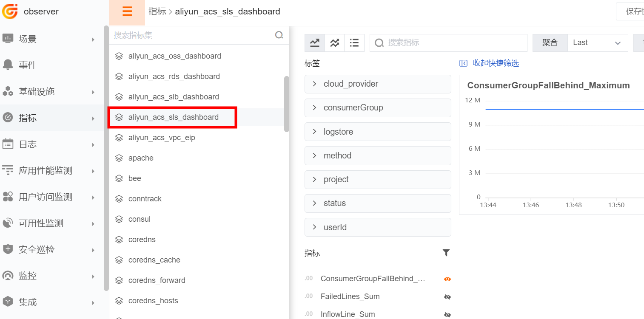Screen dimensions: 644x319
Task: Show the InflowLine_Sum metric
Action: tap(447, 315)
